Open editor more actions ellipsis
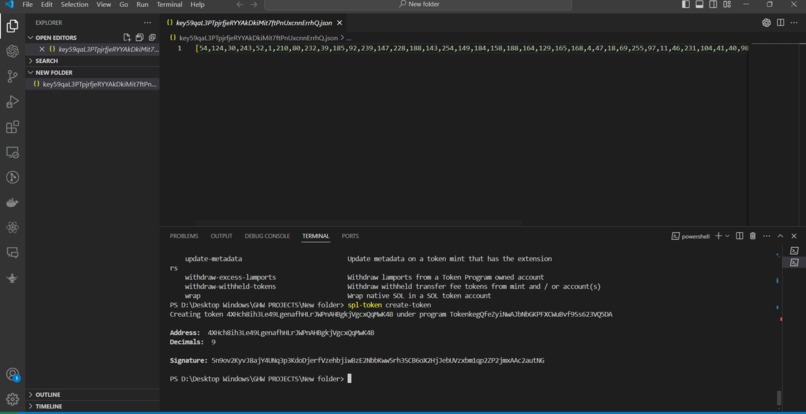This screenshot has width=806, height=414. pyautogui.click(x=794, y=23)
